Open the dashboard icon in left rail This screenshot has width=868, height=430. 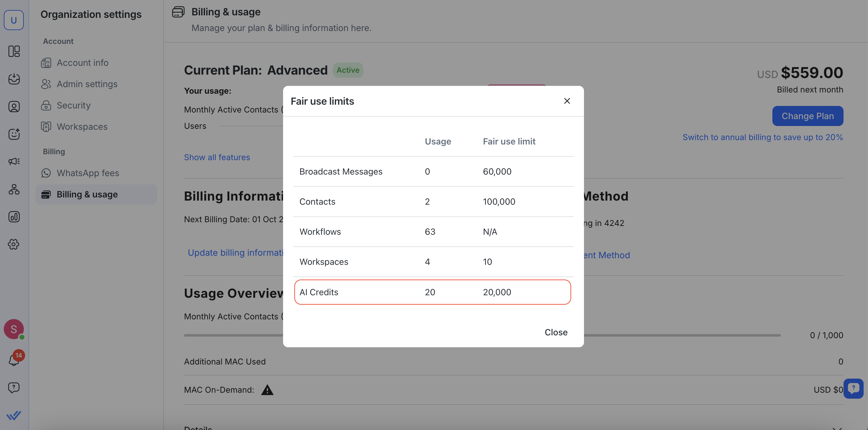click(x=14, y=51)
